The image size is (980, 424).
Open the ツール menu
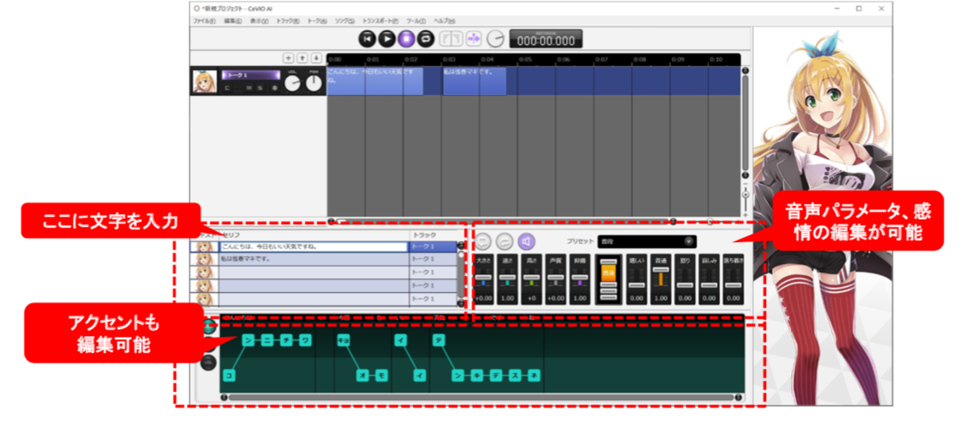click(x=416, y=20)
